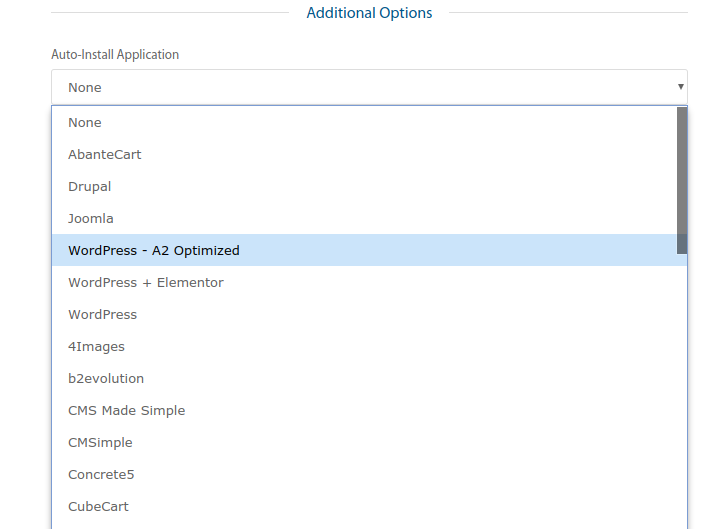Open the Auto-Install Application combo box
Viewport: 709px width, 529px height.
coord(360,87)
